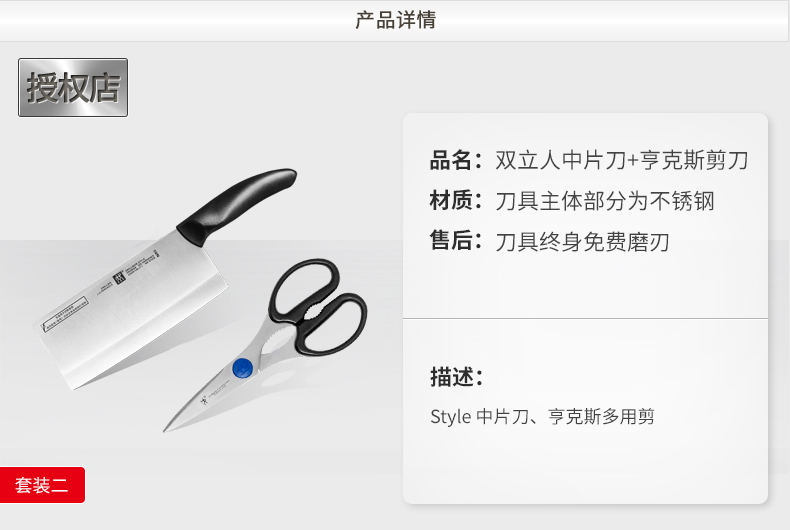Click the blue pivot screw on scissors
The width and height of the screenshot is (790, 530).
click(242, 368)
